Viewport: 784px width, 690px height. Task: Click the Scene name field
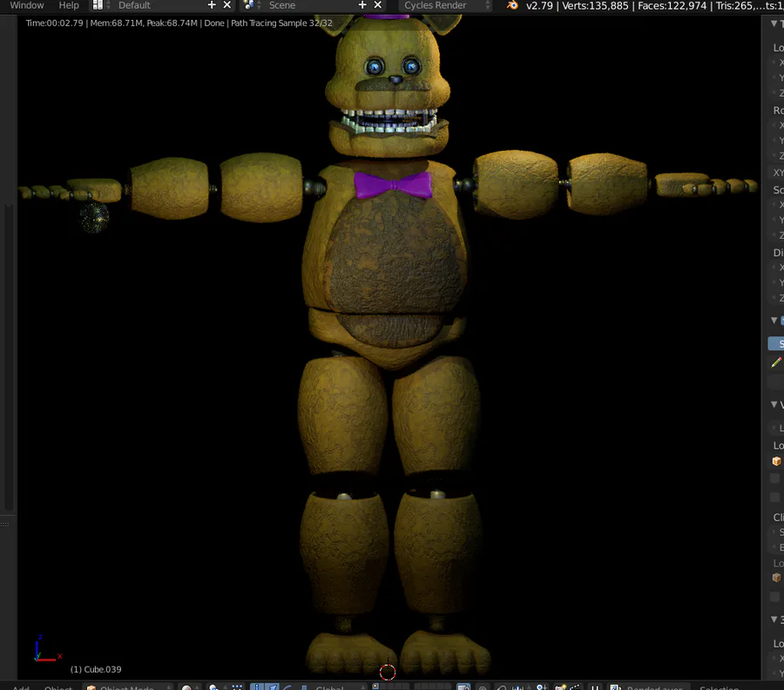pos(310,5)
